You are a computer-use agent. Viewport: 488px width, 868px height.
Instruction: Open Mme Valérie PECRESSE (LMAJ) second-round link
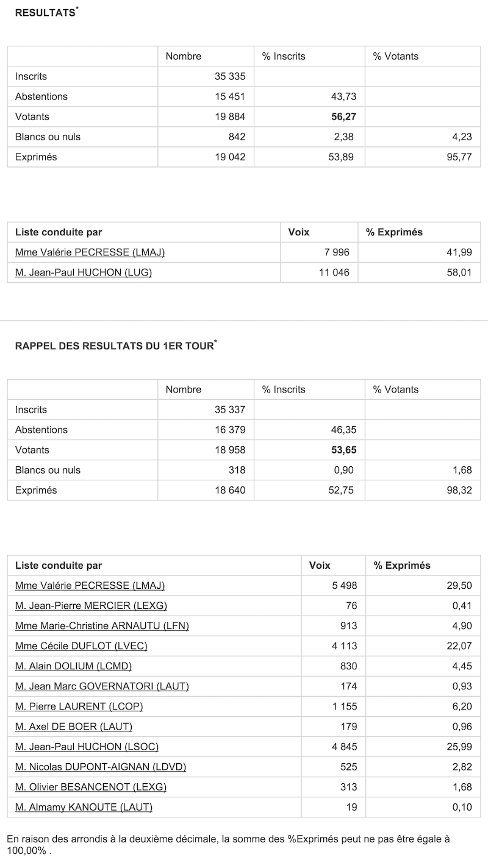point(90,252)
